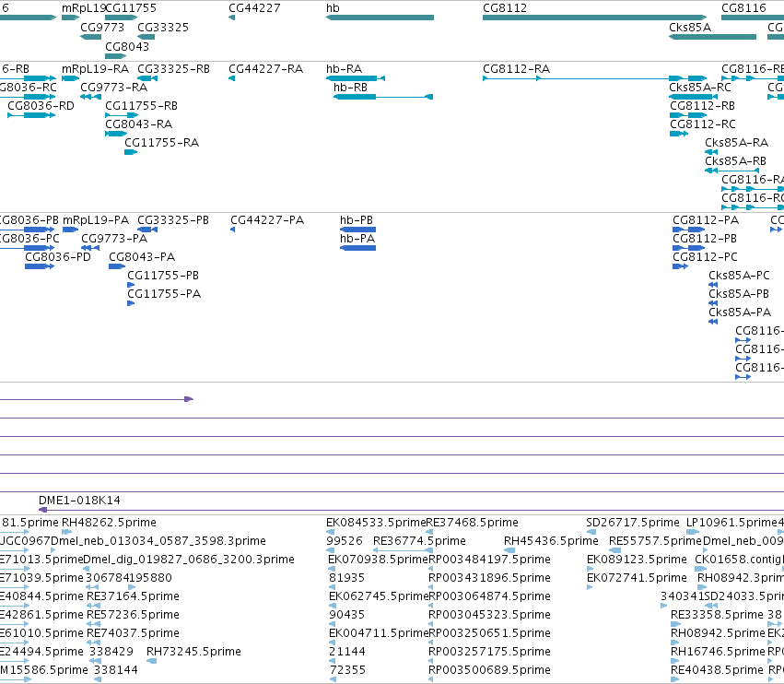The image size is (784, 684).
Task: Select the RH45436.5prime EST label
Action: [x=551, y=541]
